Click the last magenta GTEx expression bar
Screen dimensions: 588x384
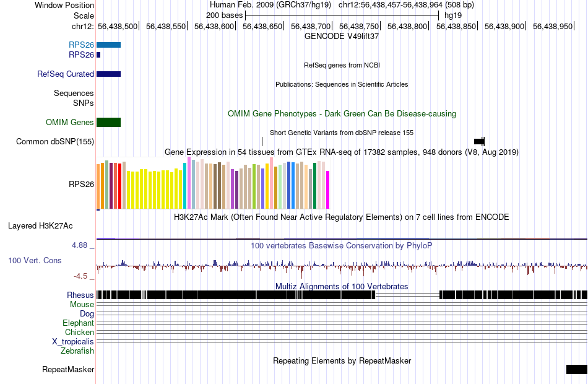(328, 190)
